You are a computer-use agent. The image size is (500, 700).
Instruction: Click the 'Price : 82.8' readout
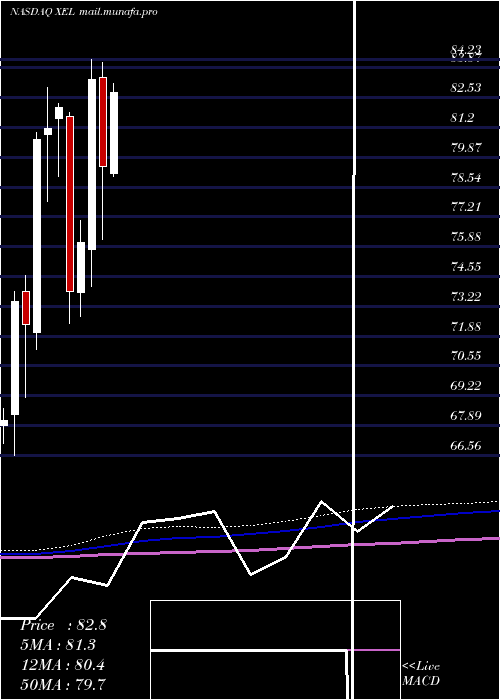point(63,625)
